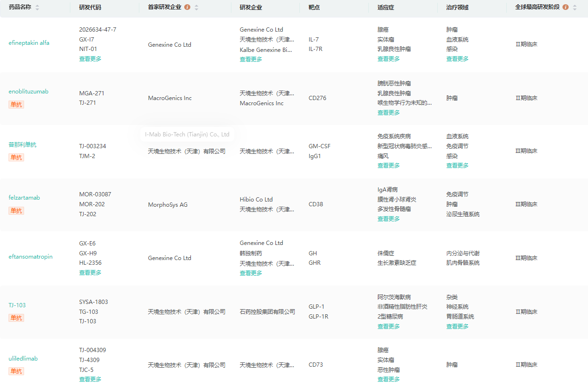Sort by 全球最高研发阶段 column arrows
Screen dimensions: 588x387
(x=574, y=8)
